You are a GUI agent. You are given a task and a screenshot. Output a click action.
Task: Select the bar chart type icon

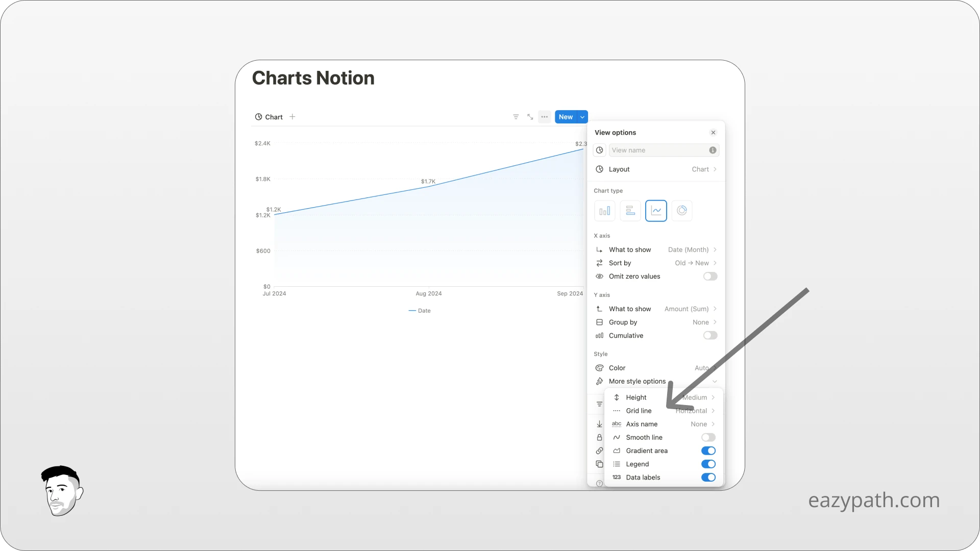click(x=604, y=211)
